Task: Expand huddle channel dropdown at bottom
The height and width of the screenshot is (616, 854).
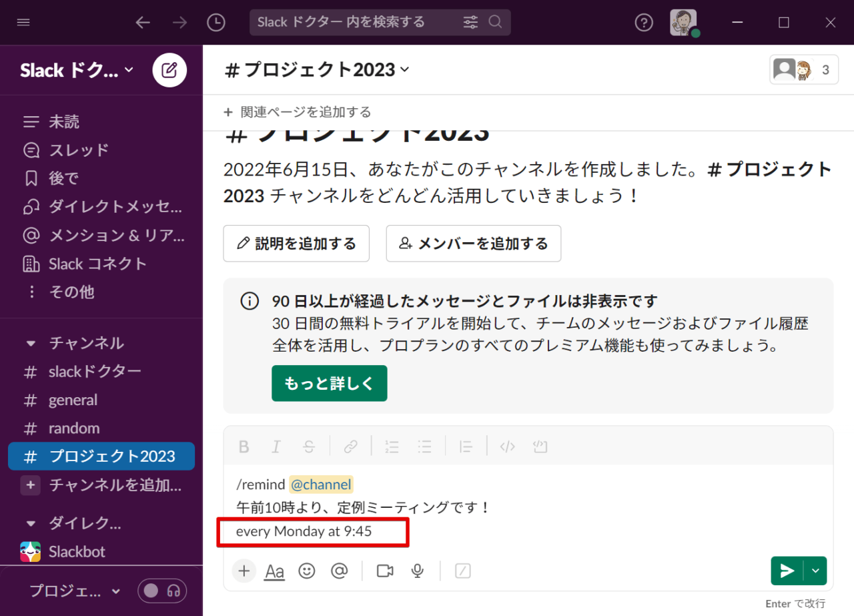Action: coord(115,591)
